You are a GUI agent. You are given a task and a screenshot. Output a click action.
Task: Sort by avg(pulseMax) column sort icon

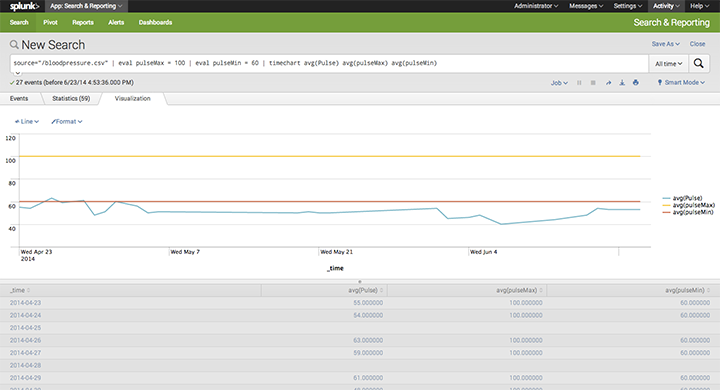coord(541,290)
